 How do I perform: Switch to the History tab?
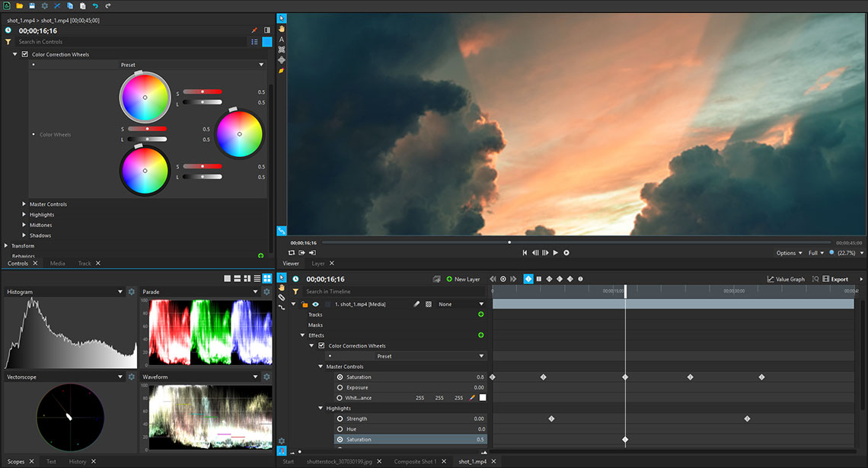coord(78,461)
